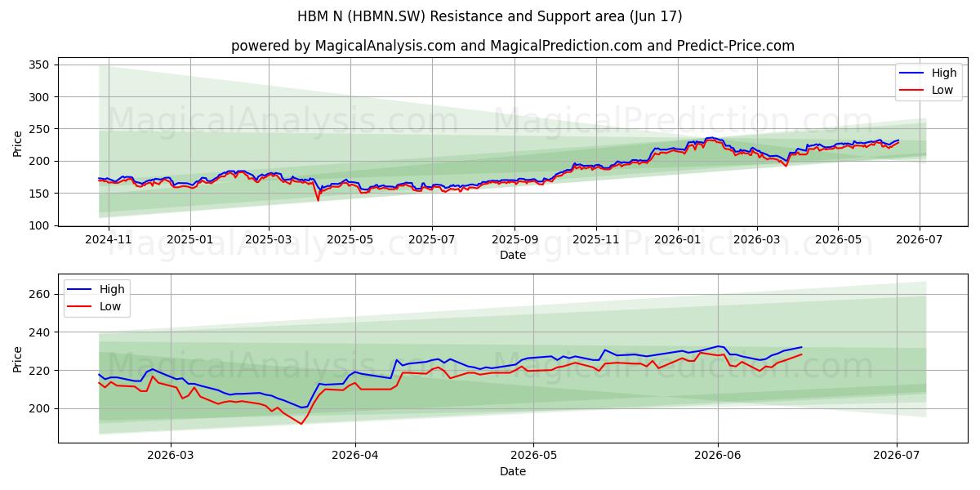Click the 'Date' axis label under bottom chart

pos(513,472)
